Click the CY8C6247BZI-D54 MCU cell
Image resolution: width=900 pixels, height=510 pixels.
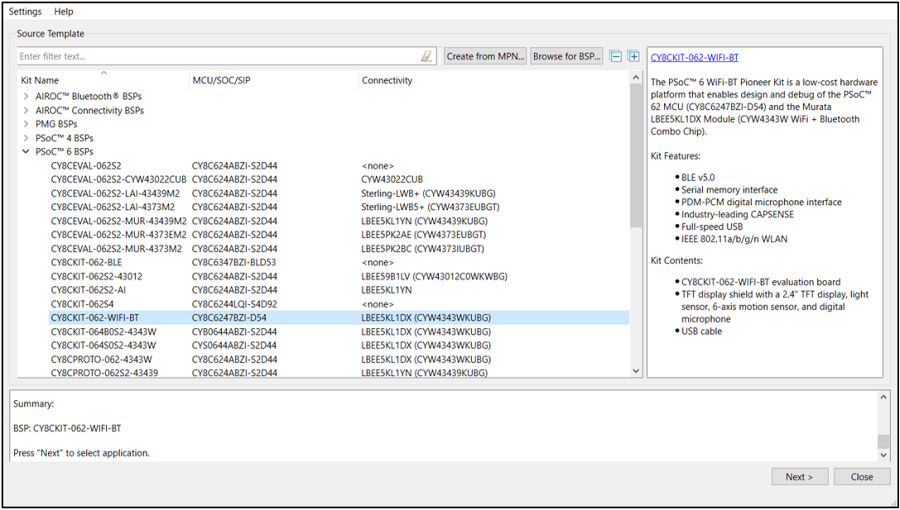click(x=229, y=318)
